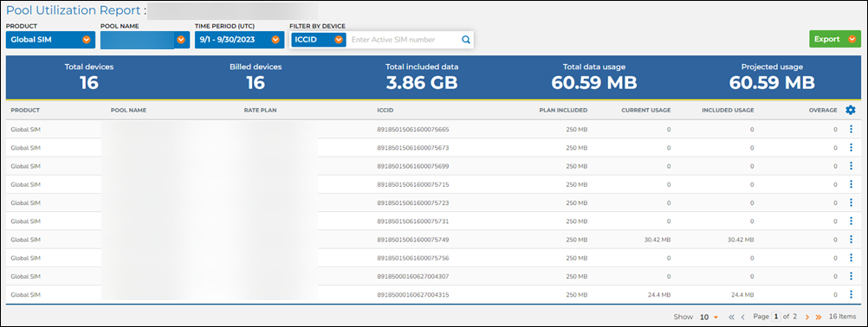The image size is (868, 327).
Task: Click the Enter Active SIM number field
Action: tap(404, 40)
